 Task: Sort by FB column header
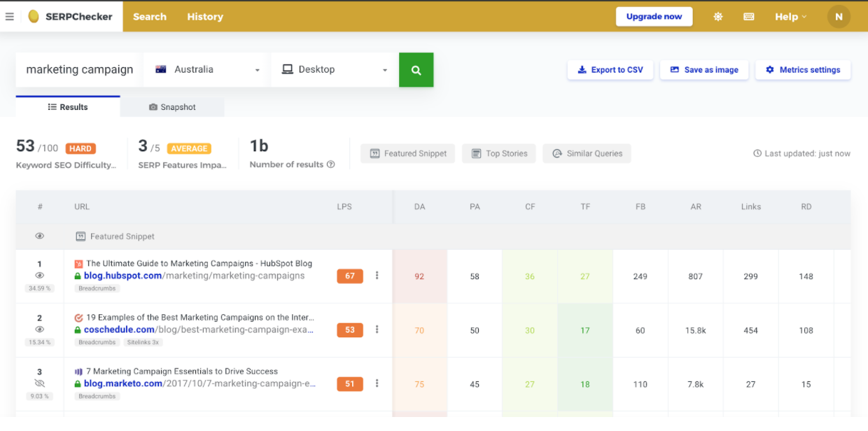[x=640, y=207]
